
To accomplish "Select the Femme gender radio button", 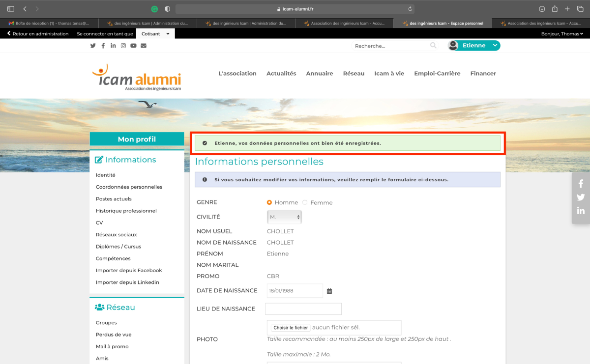I will tap(305, 202).
